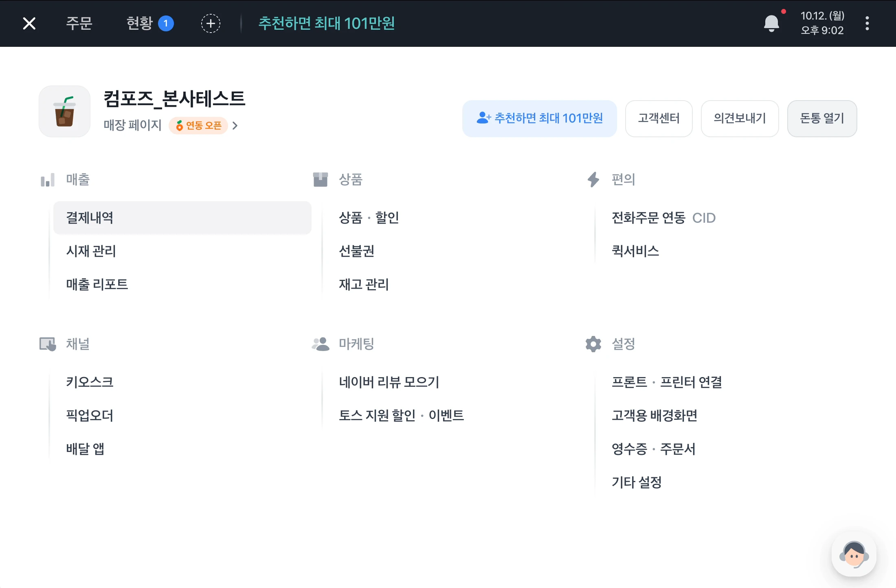Open 고객센터

click(x=659, y=118)
